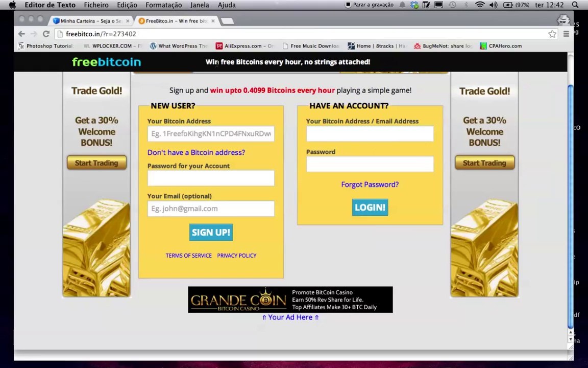Open the BugMeNot bookmark
The height and width of the screenshot is (368, 588).
pyautogui.click(x=443, y=46)
